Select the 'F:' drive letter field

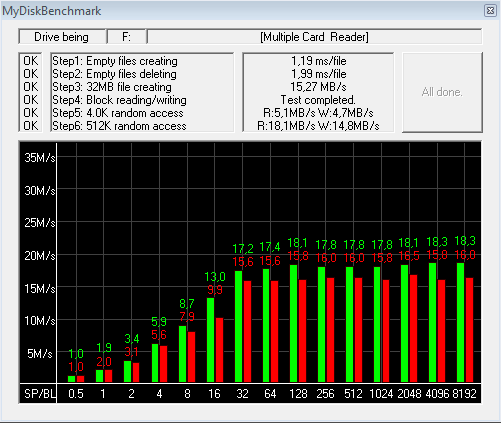(127, 37)
